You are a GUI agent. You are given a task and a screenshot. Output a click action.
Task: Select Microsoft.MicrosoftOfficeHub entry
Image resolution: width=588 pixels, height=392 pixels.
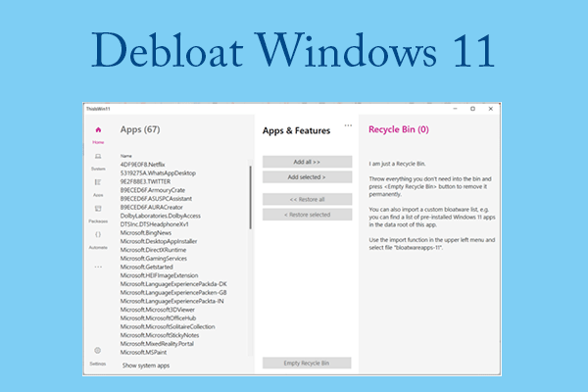[158, 318]
